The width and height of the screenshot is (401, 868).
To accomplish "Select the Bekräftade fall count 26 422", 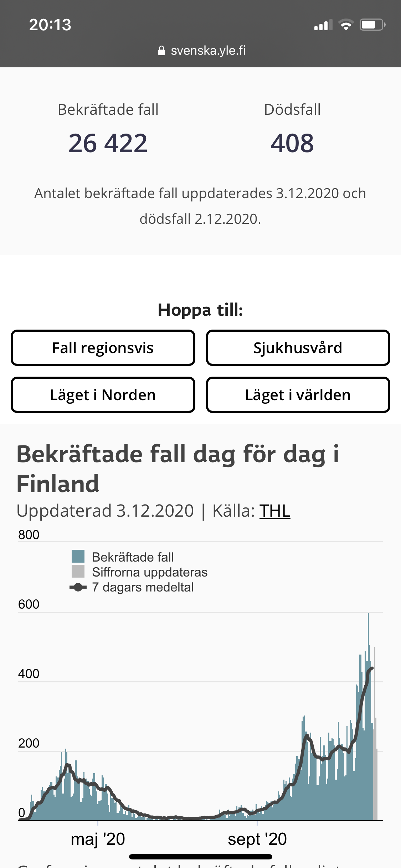I will [108, 143].
